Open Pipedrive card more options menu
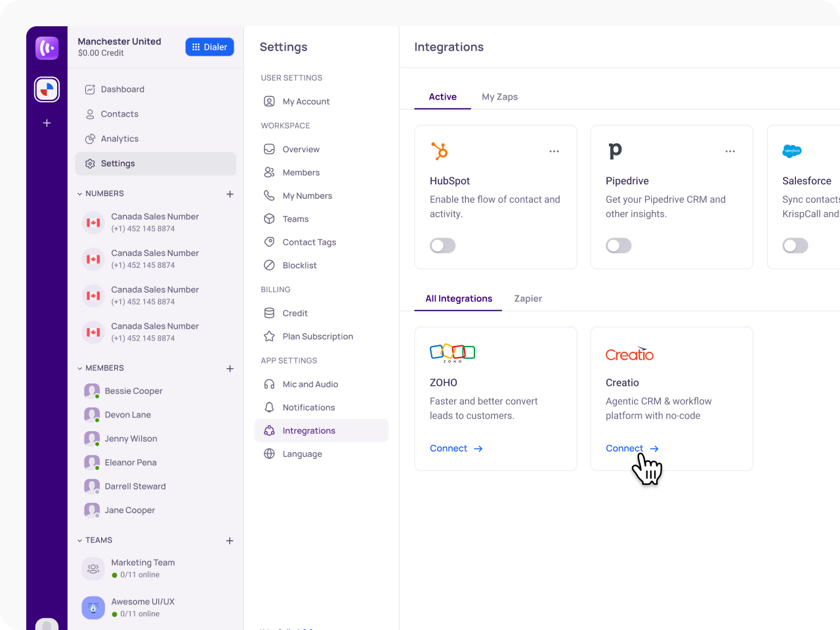The image size is (840, 630). [730, 152]
